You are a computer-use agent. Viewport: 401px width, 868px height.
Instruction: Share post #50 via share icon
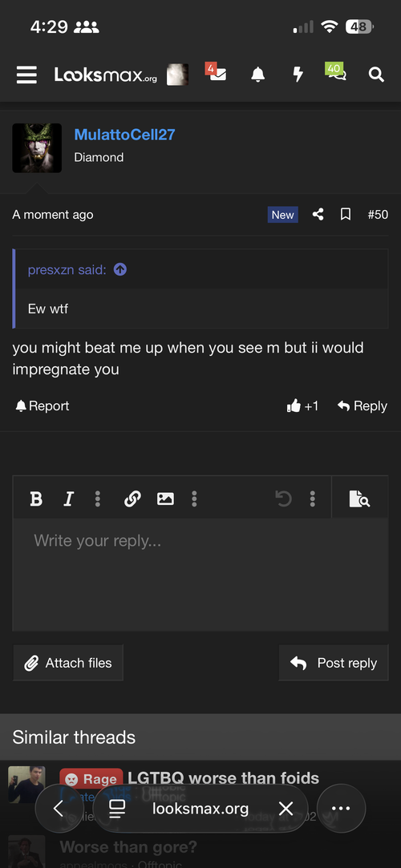(318, 214)
